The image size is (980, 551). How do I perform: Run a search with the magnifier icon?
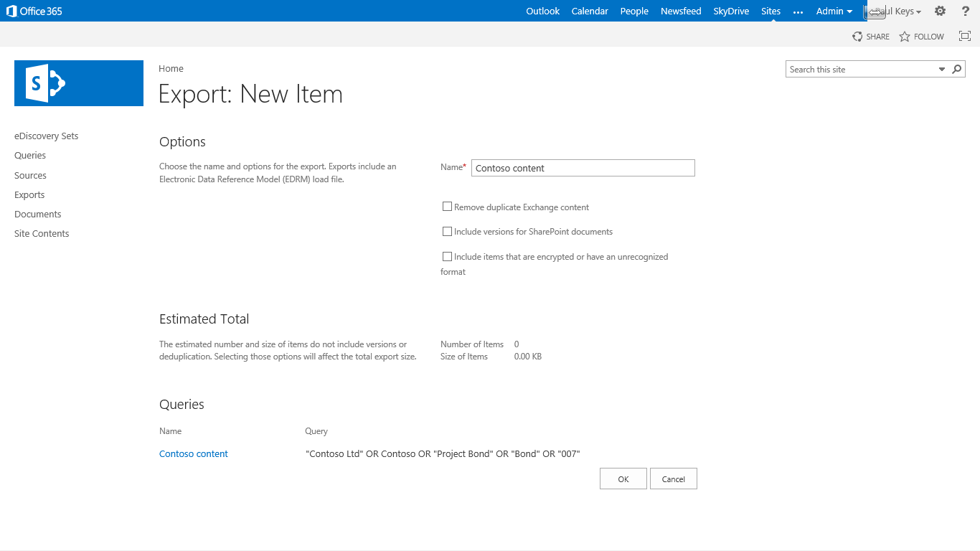(956, 68)
